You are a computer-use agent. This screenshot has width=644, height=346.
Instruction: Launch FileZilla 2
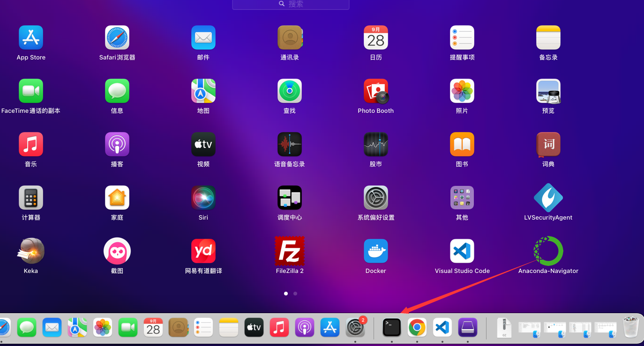[290, 251]
